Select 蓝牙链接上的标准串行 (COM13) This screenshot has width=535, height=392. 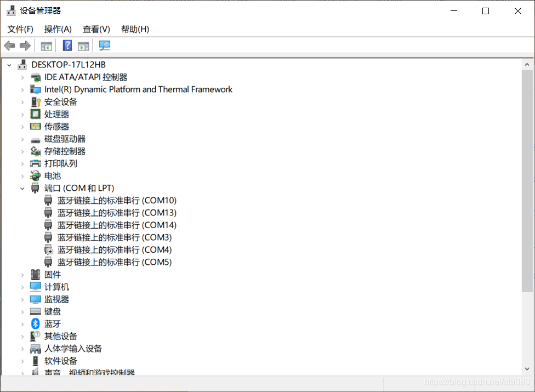coord(117,213)
